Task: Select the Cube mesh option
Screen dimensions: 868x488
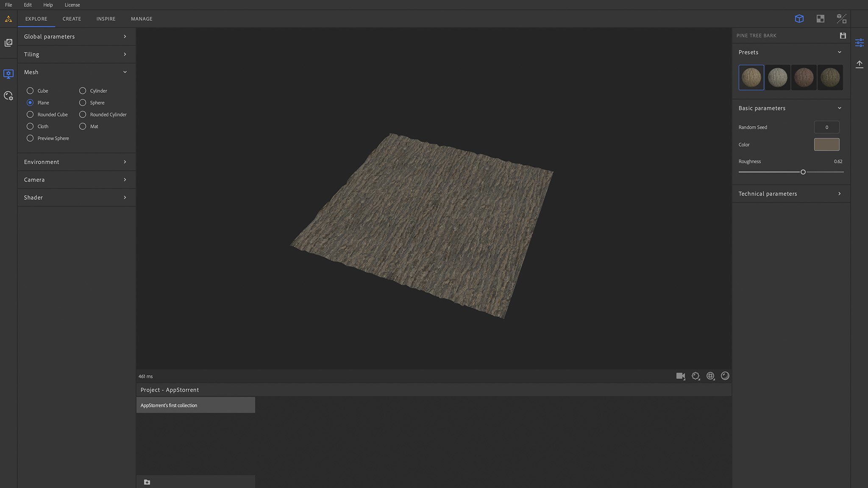Action: click(x=30, y=91)
